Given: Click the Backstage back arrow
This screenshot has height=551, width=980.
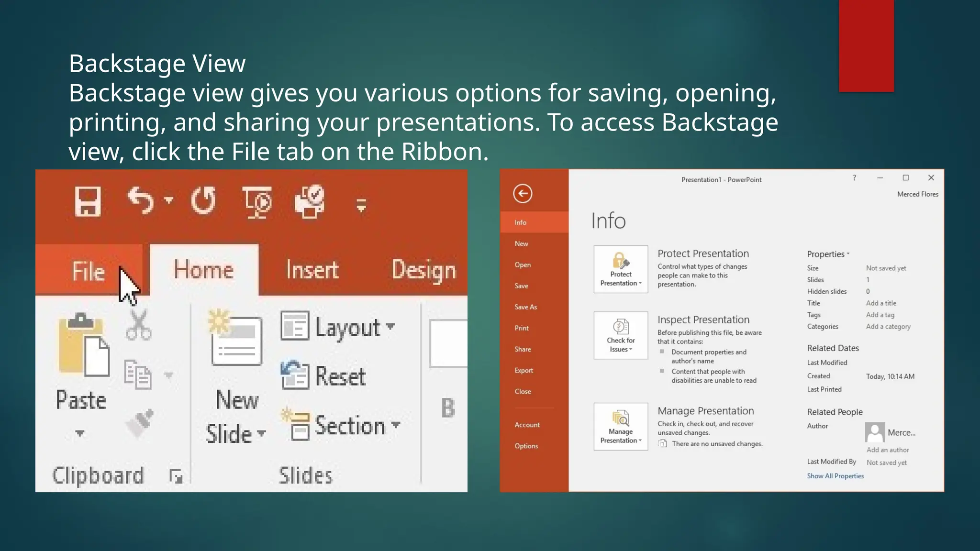Looking at the screenshot, I should tap(523, 194).
